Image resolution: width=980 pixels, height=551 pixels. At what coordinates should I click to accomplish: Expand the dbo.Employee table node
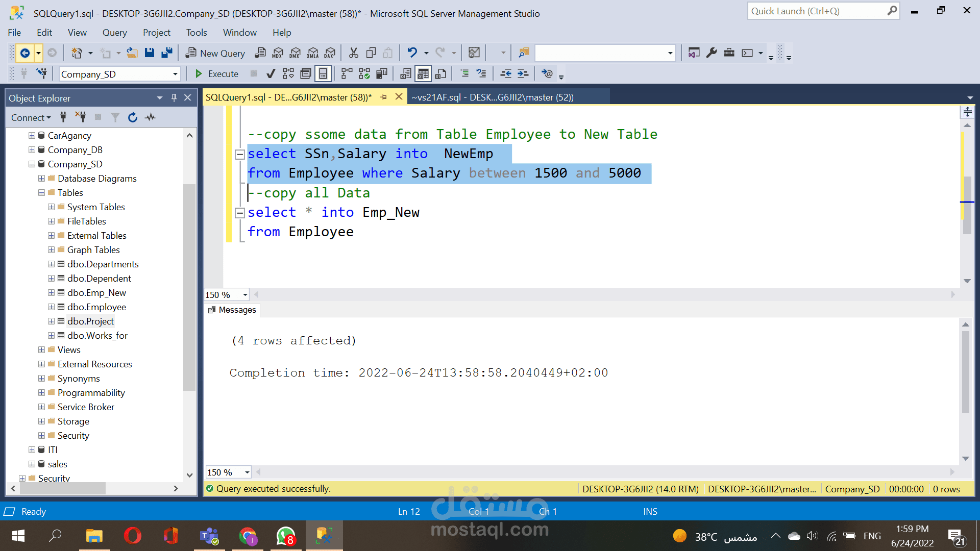coord(51,307)
